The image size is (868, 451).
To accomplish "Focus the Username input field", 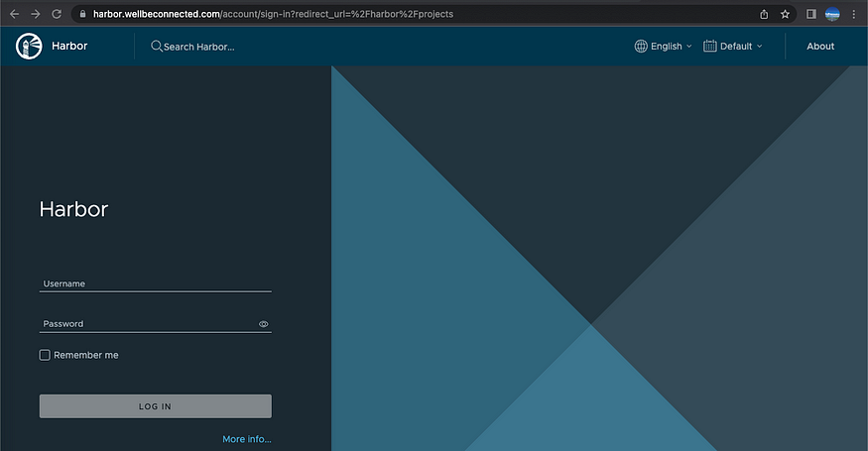I will pos(156,283).
